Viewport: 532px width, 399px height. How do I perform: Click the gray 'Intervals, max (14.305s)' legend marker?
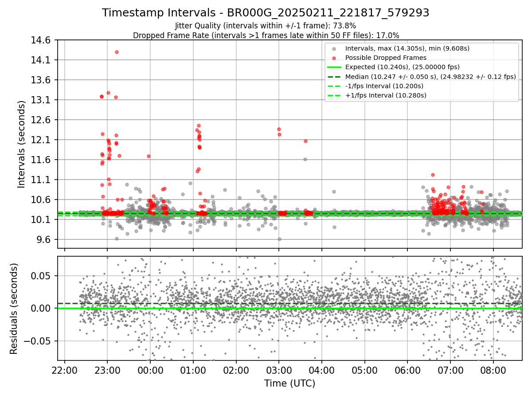pos(334,48)
